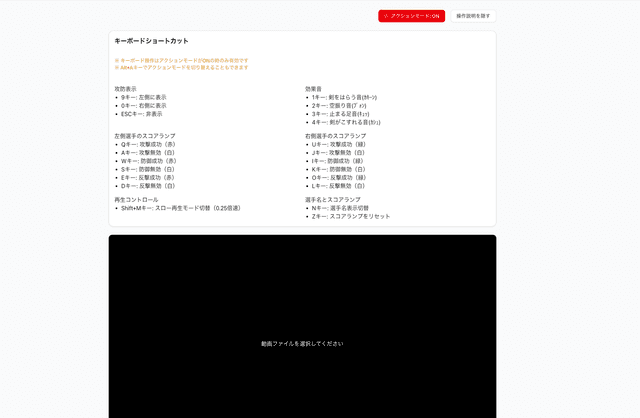Toggle the アクションモード:ON button
This screenshot has width=640, height=418.
tap(411, 16)
